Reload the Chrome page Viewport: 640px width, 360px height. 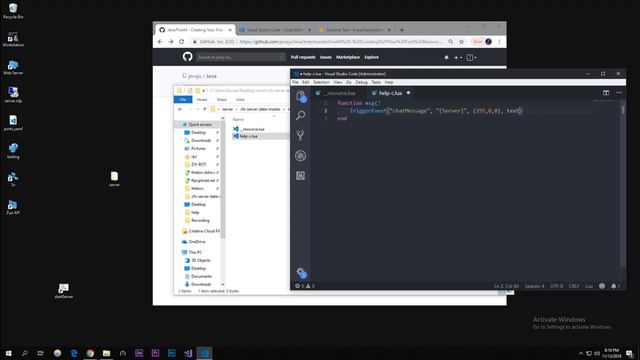182,42
